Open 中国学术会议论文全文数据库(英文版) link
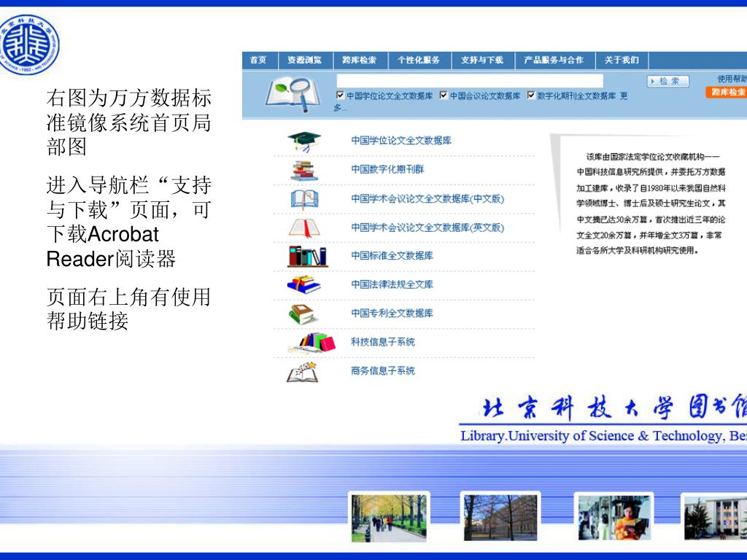Image resolution: width=747 pixels, height=560 pixels. (x=427, y=227)
